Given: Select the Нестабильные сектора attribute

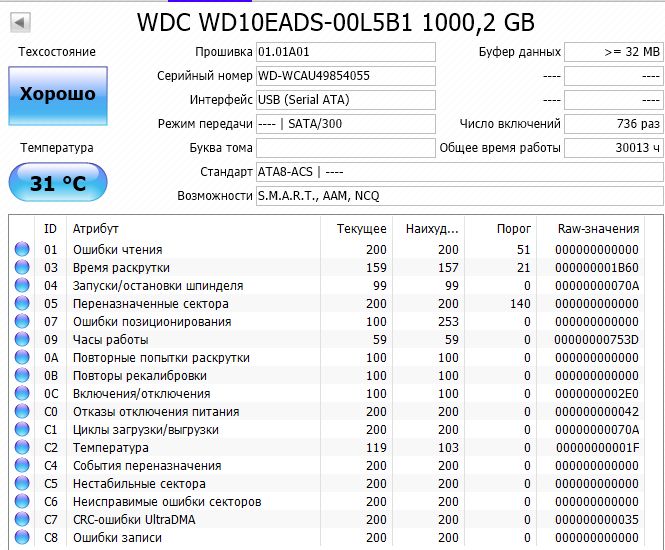Looking at the screenshot, I should tap(327, 484).
